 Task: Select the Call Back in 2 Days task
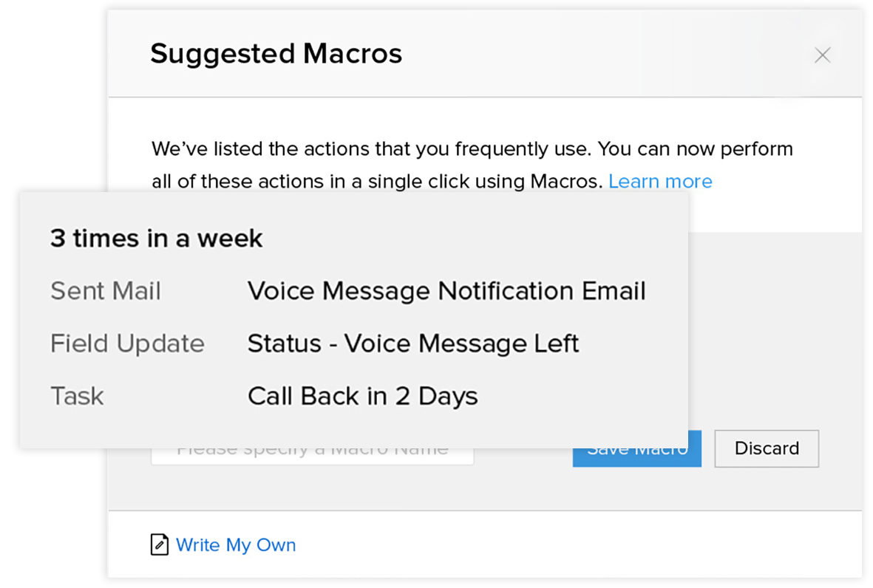tap(362, 396)
